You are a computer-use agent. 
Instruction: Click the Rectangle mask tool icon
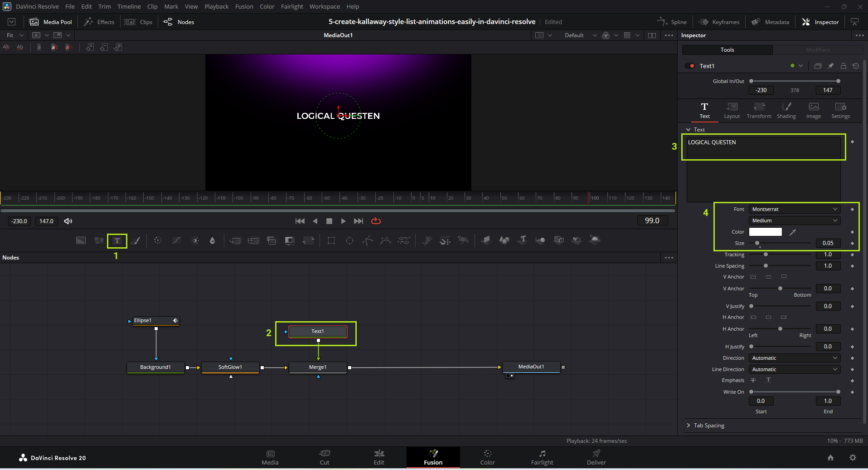pos(331,241)
